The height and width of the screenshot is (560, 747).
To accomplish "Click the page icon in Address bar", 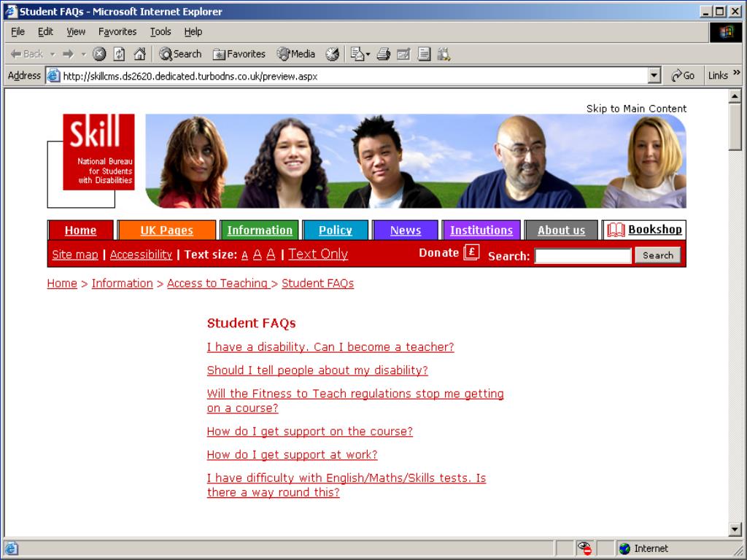I will click(x=53, y=76).
